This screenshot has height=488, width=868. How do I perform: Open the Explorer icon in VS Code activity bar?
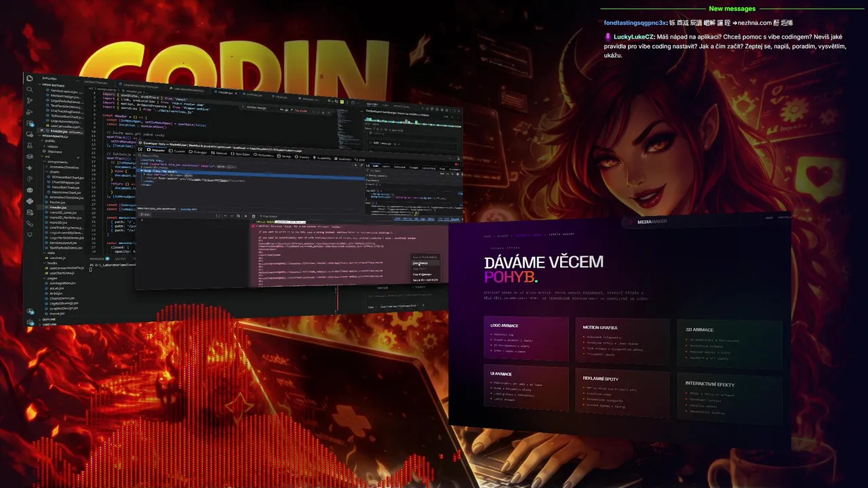coord(29,79)
